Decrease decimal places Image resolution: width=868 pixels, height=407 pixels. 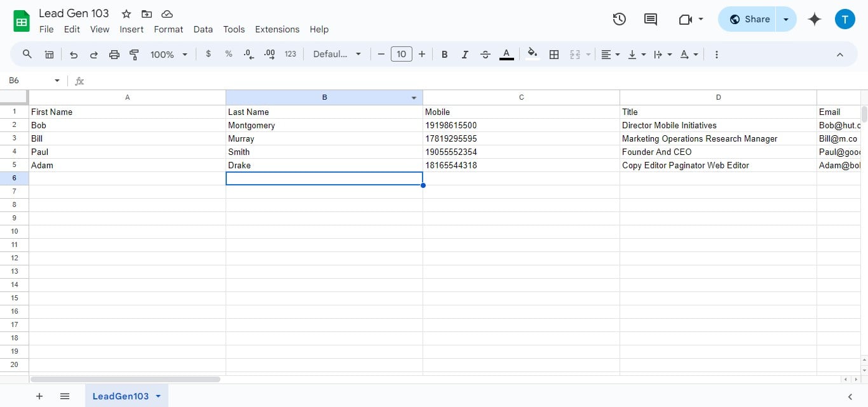(x=248, y=54)
